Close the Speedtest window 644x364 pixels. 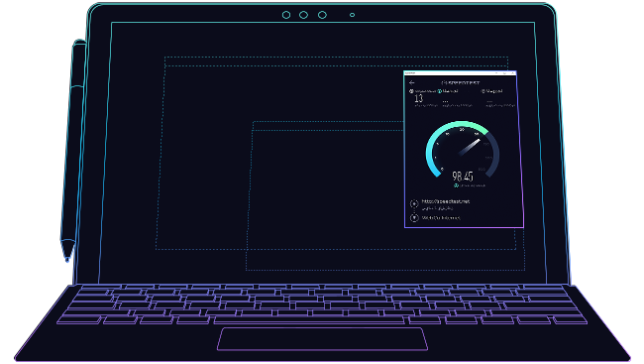[513, 73]
